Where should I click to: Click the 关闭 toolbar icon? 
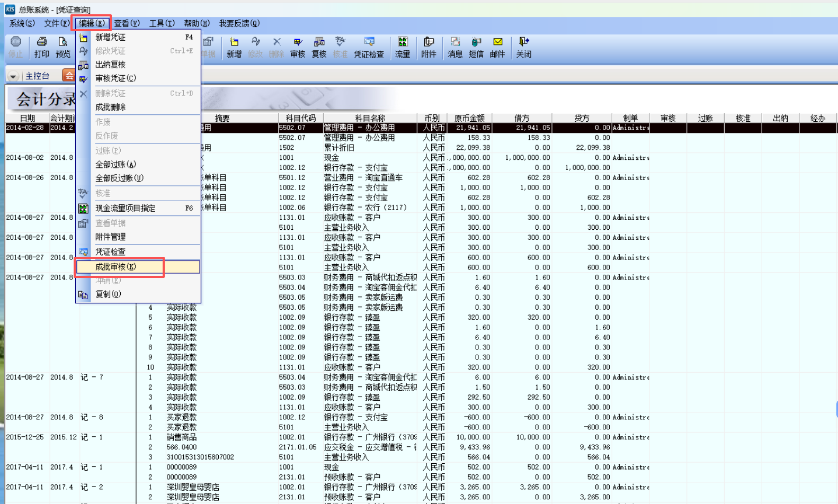click(x=524, y=47)
